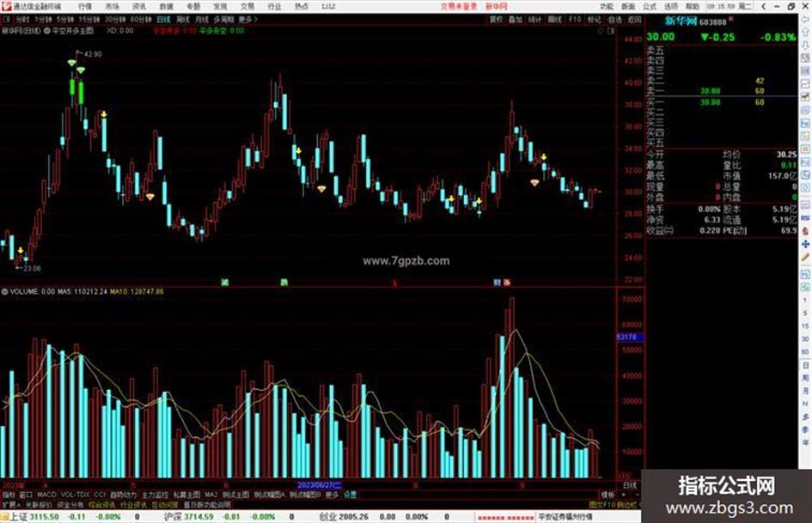Click the highlighted 2023/06/27 date marker
The image size is (812, 523).
click(320, 486)
